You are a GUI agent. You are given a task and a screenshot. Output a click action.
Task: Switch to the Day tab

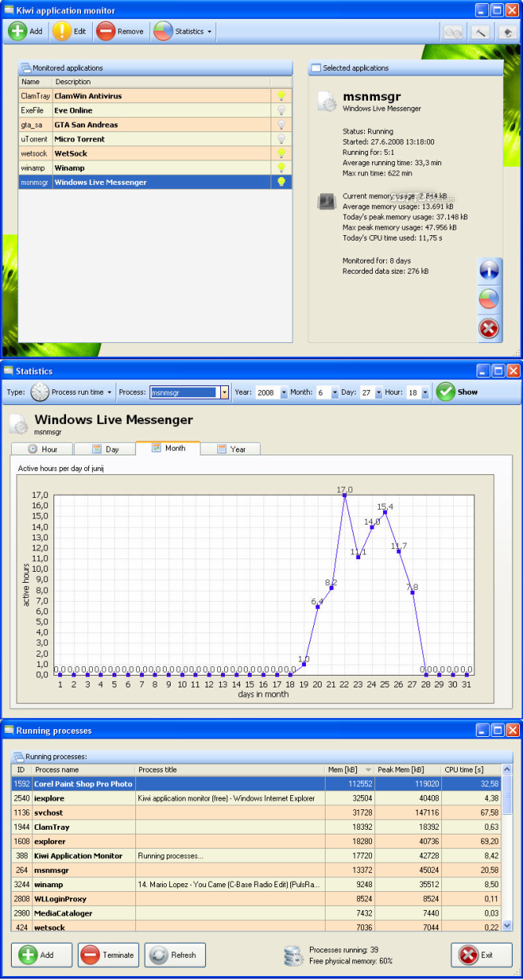105,449
